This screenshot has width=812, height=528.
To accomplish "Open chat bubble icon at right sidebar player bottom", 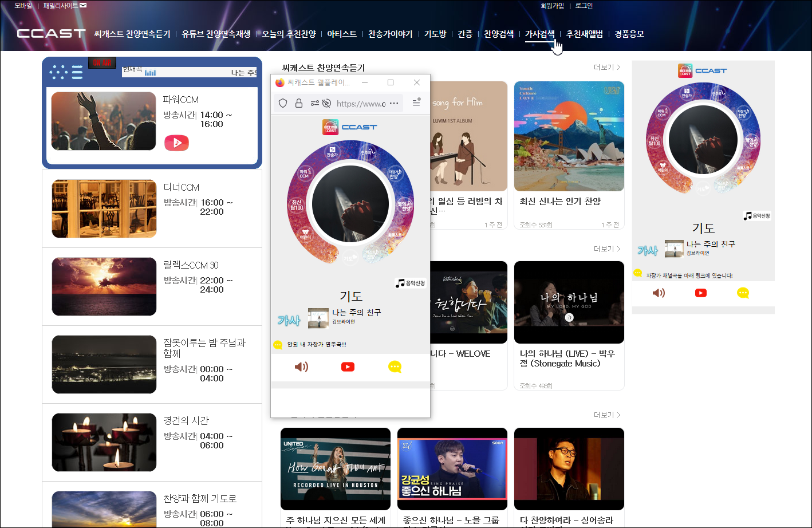I will (743, 293).
